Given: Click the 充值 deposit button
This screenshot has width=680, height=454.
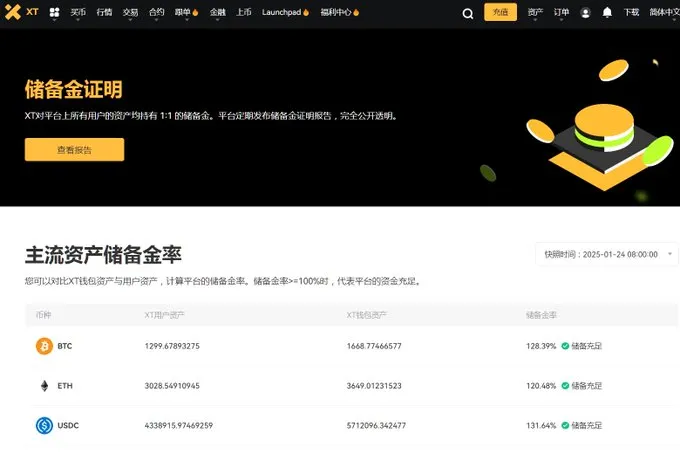Looking at the screenshot, I should pos(500,12).
